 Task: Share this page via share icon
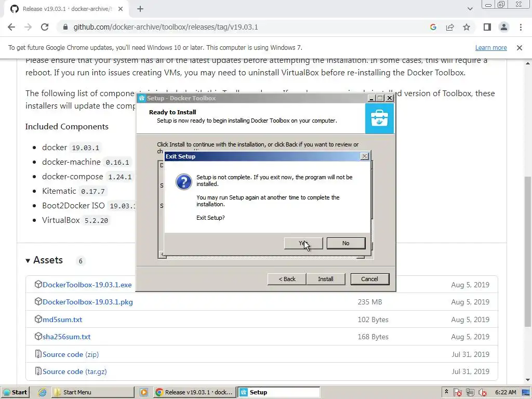tap(450, 27)
